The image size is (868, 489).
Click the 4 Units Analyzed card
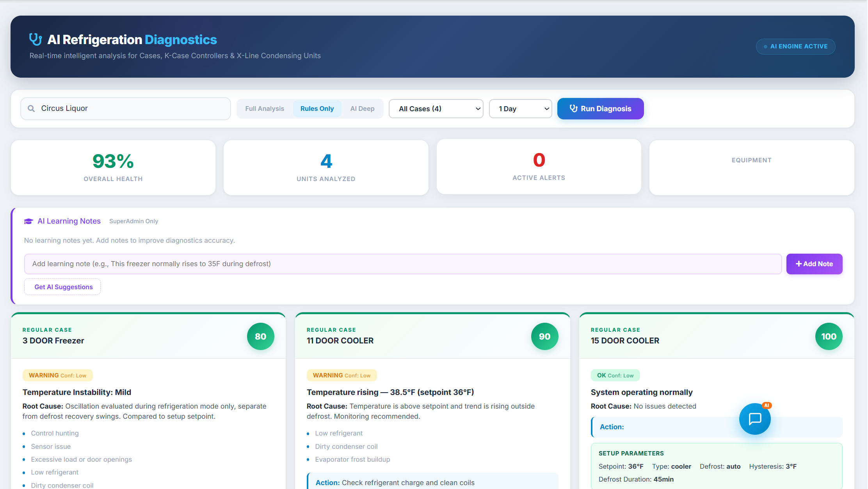pyautogui.click(x=326, y=167)
